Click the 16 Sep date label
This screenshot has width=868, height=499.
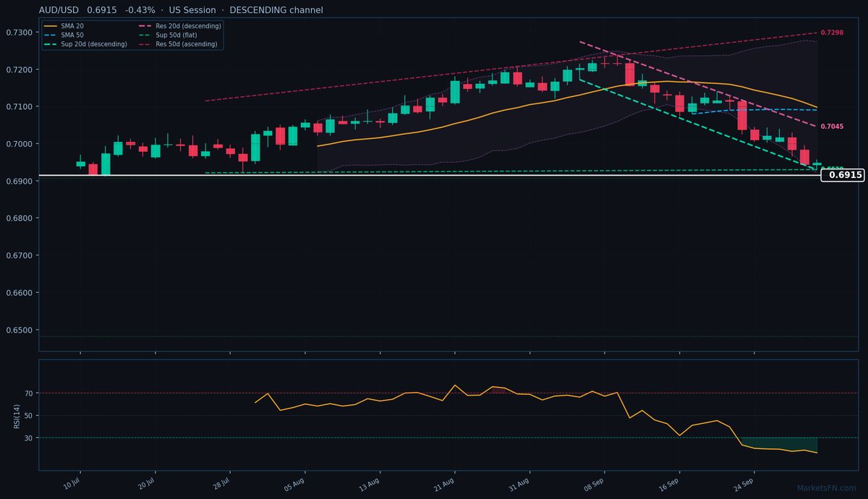click(670, 484)
